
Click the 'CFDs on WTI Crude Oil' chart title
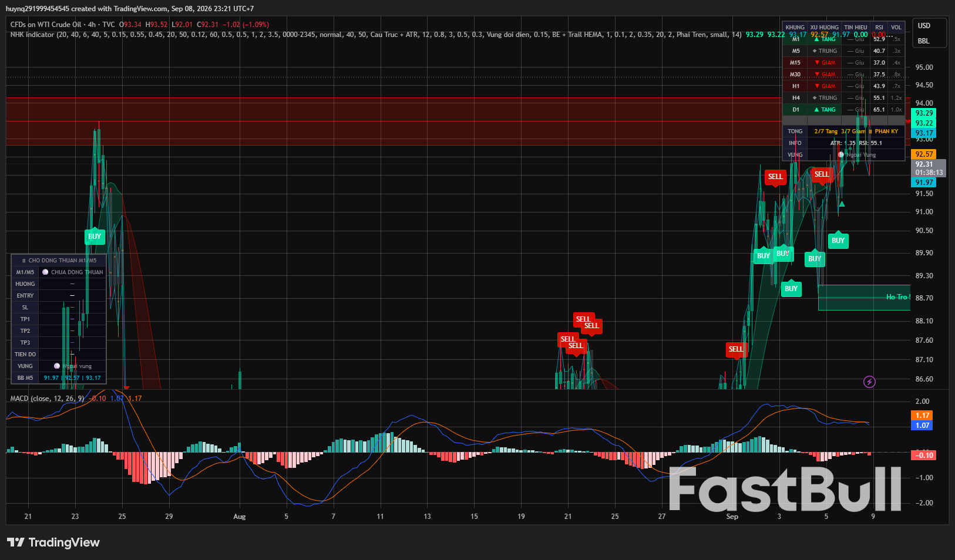tap(45, 25)
